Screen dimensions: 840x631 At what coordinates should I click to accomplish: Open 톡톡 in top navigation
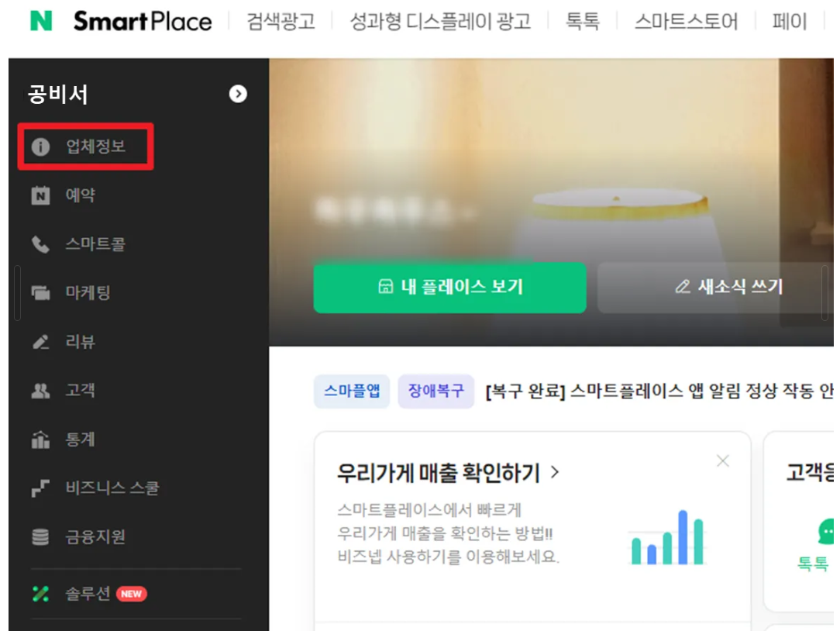[582, 22]
